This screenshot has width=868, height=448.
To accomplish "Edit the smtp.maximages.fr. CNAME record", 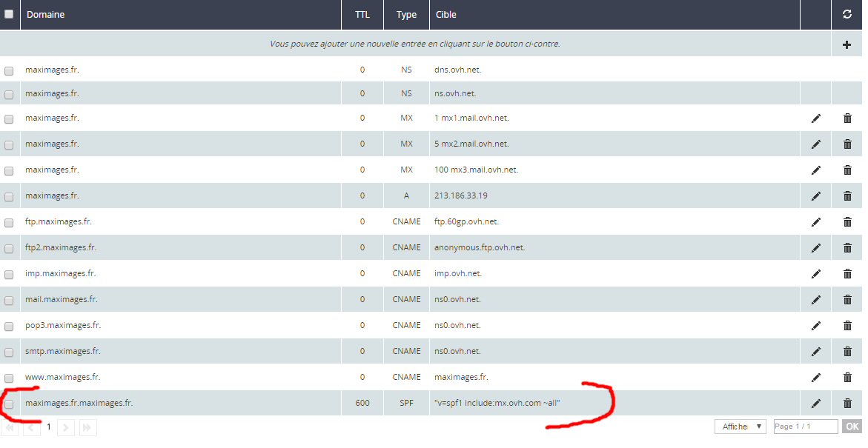I will [x=816, y=351].
